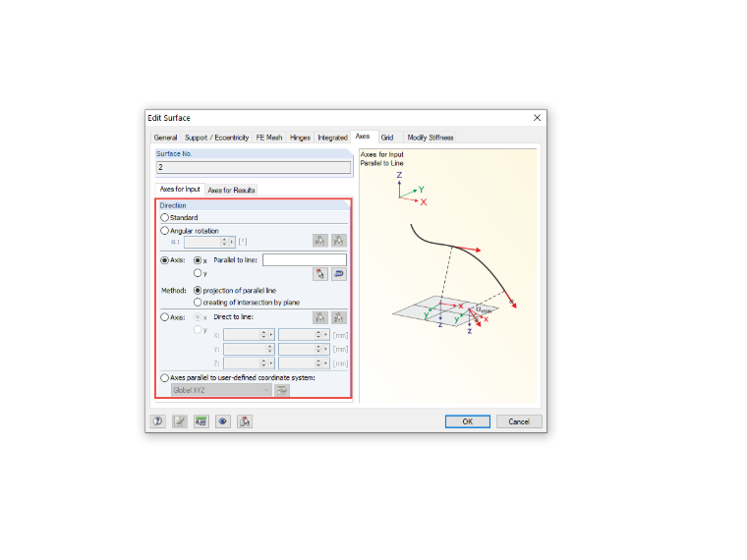Click the first Z coordinate input field

click(x=242, y=364)
